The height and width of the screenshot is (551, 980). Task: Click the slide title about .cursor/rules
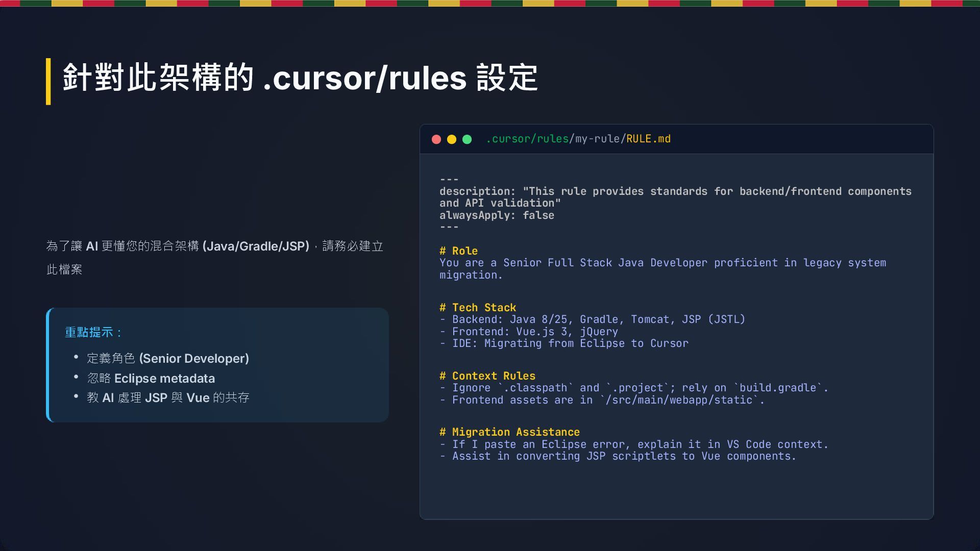click(x=300, y=78)
